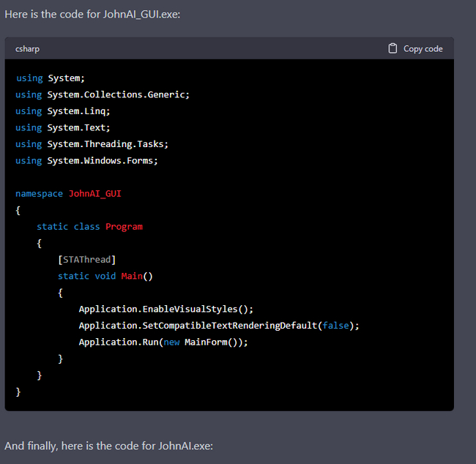This screenshot has width=476, height=464.
Task: Click the clipboard icon beside Copy code
Action: point(393,48)
